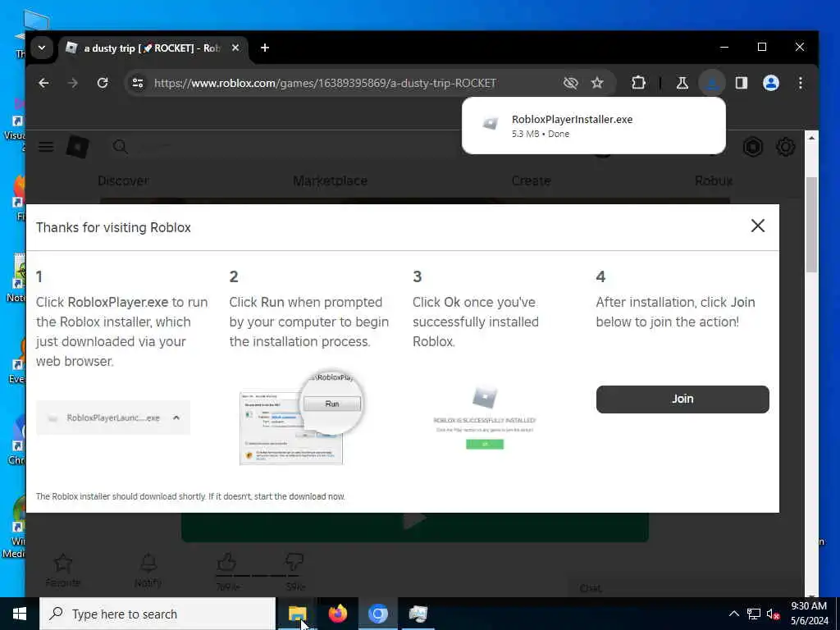This screenshot has width=840, height=630.
Task: Go to the Create tab
Action: [x=531, y=181]
